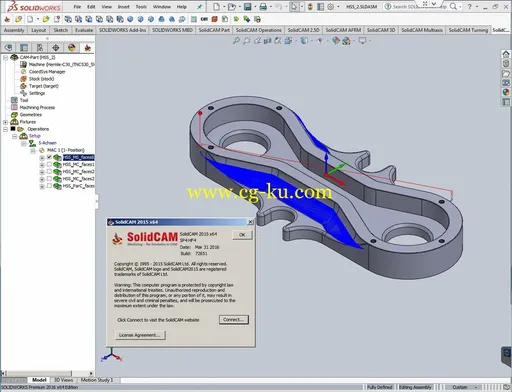Click the Search SOLIDWORKS Help input field
The image size is (512, 392).
[x=419, y=6]
